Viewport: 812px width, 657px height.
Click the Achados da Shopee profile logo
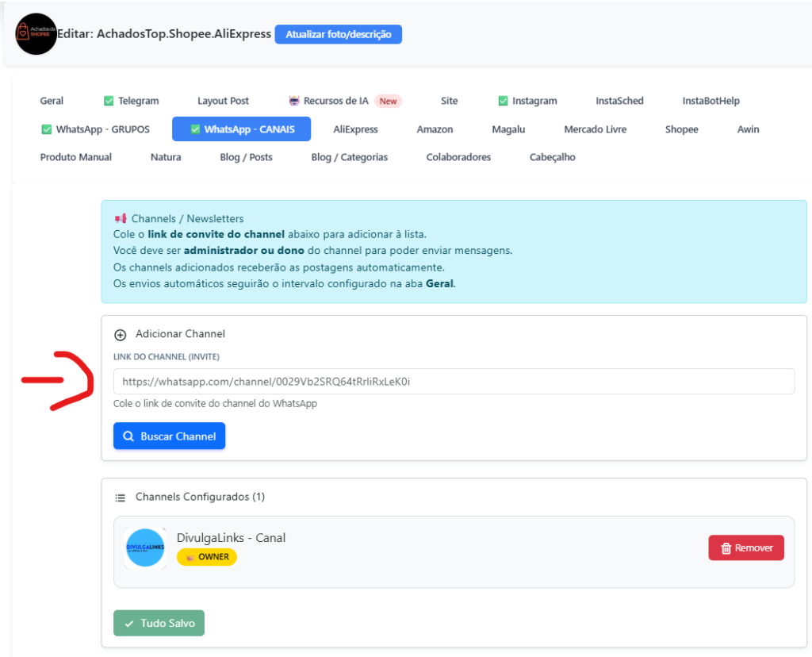(x=36, y=34)
